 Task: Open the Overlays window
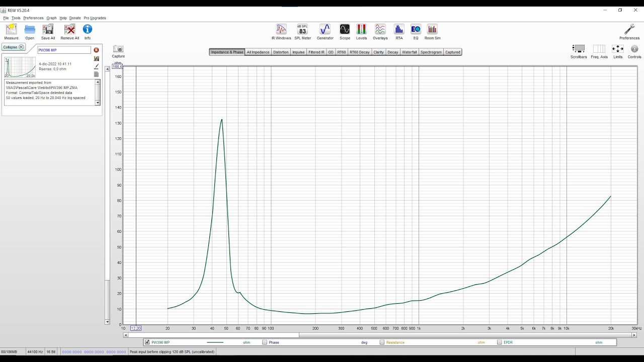click(380, 29)
